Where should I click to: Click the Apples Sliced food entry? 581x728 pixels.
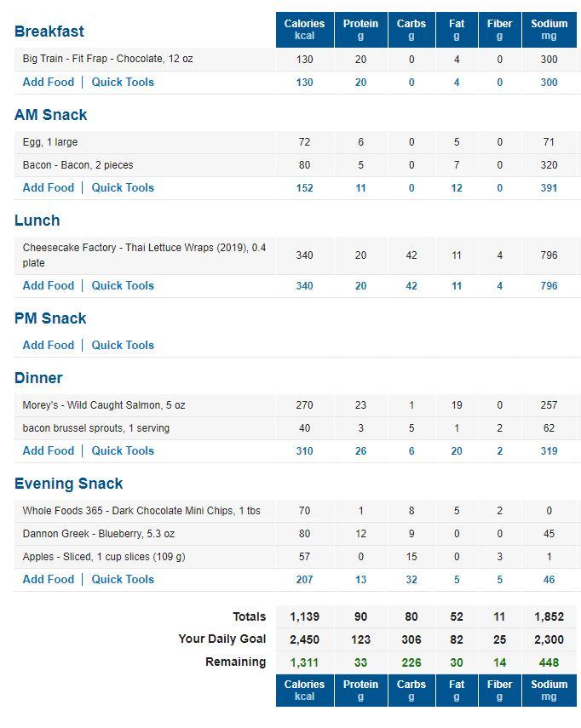click(x=104, y=557)
